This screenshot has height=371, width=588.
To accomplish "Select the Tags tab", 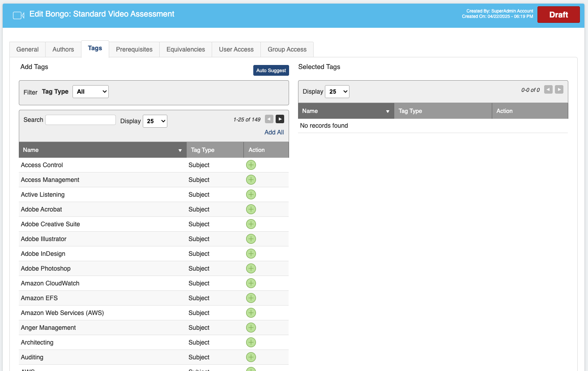I will pyautogui.click(x=95, y=48).
